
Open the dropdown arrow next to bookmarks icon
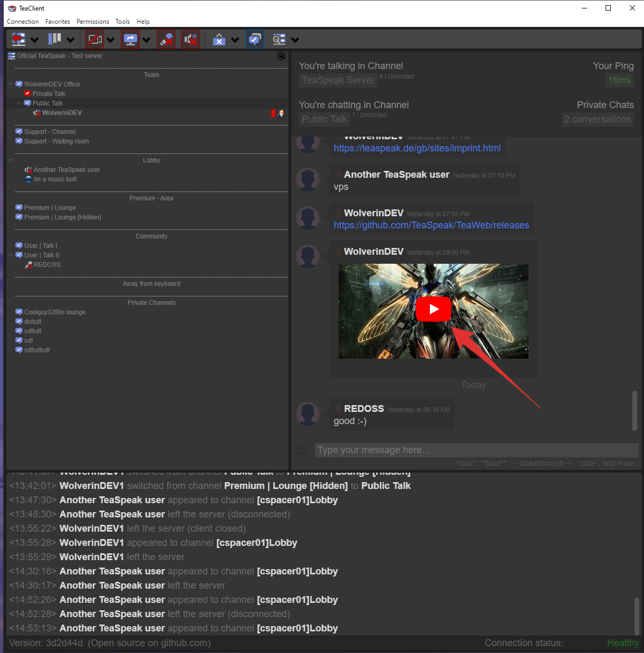(71, 40)
